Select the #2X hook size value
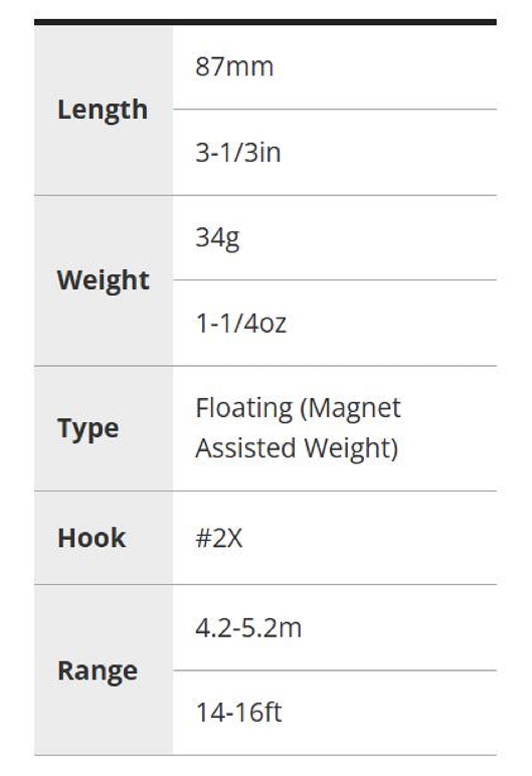This screenshot has height=776, width=532. point(219,538)
